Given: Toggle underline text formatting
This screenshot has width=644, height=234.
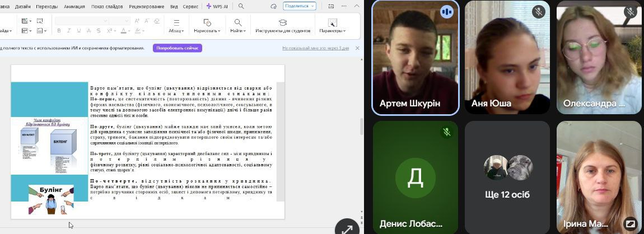Looking at the screenshot, I should click(78, 31).
